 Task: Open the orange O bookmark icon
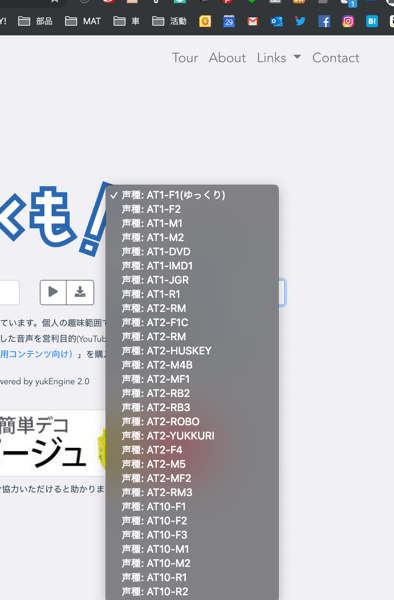coord(205,21)
